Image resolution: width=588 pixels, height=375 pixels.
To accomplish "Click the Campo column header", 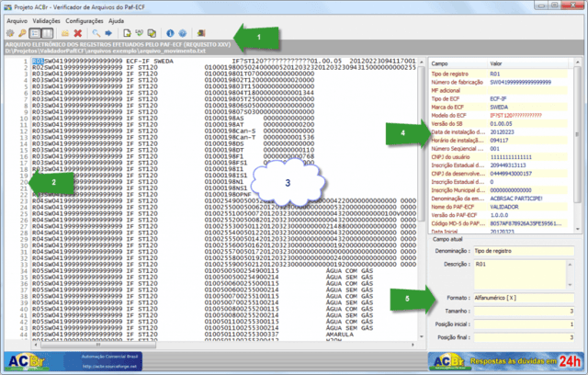I will [458, 63].
